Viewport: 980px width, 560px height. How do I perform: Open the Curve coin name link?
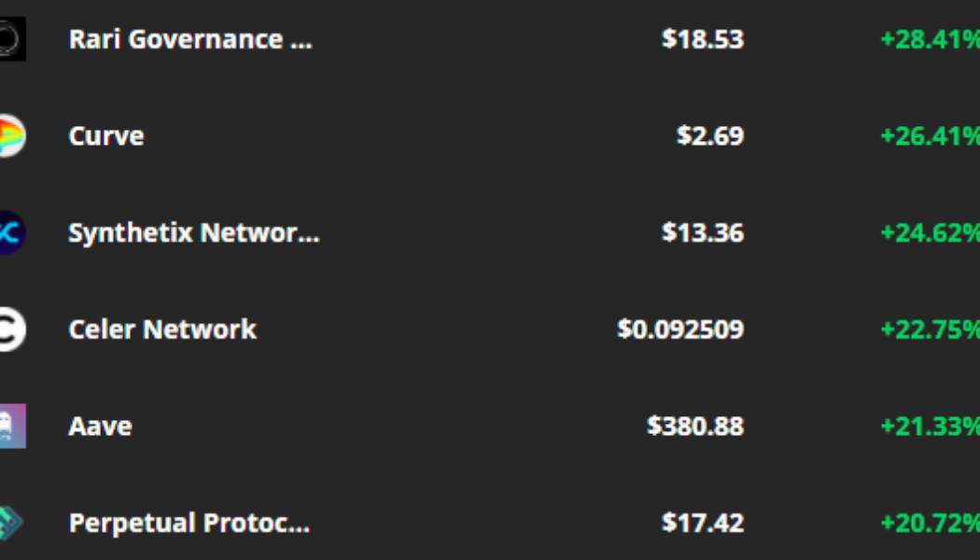coord(106,136)
